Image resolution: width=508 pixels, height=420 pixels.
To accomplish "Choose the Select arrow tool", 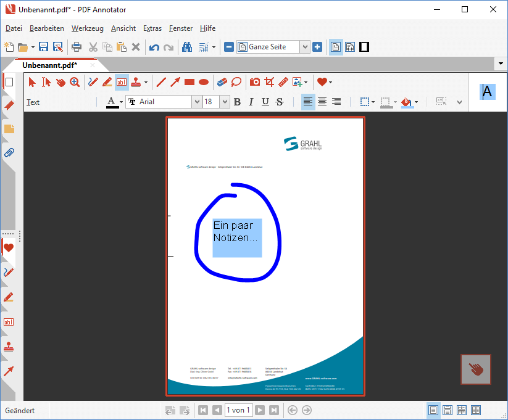I will click(31, 82).
